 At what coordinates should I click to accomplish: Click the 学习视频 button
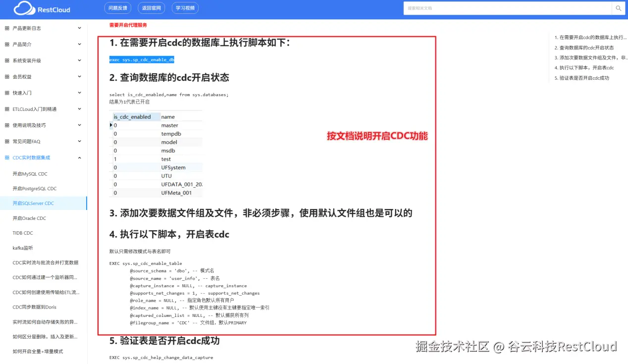point(185,8)
